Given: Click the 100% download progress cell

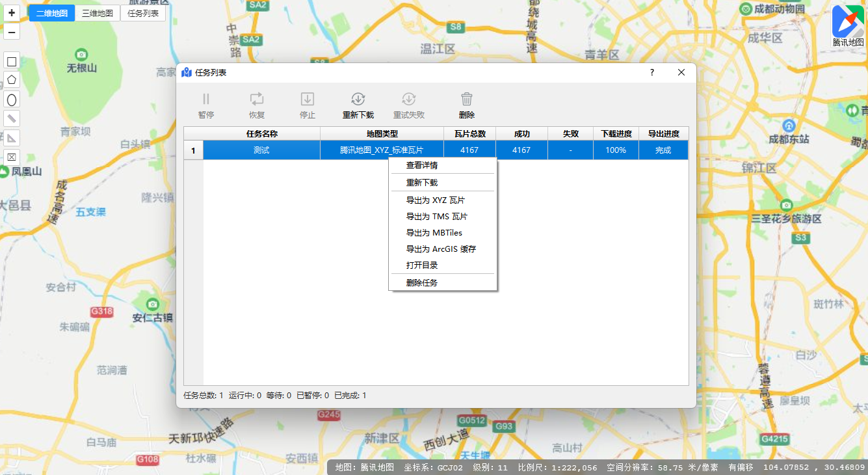Looking at the screenshot, I should [616, 150].
